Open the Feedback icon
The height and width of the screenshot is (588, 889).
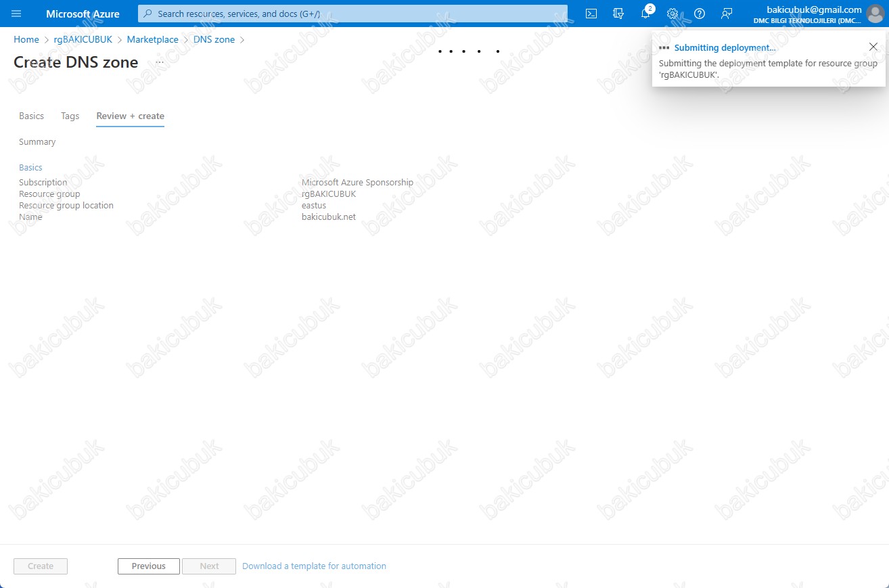tap(727, 14)
